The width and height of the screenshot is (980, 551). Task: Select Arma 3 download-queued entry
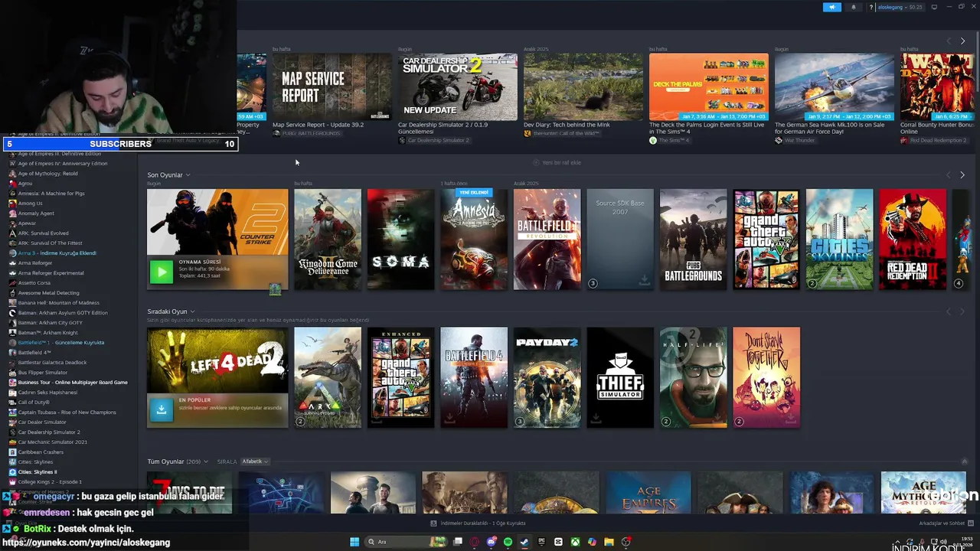(x=57, y=253)
